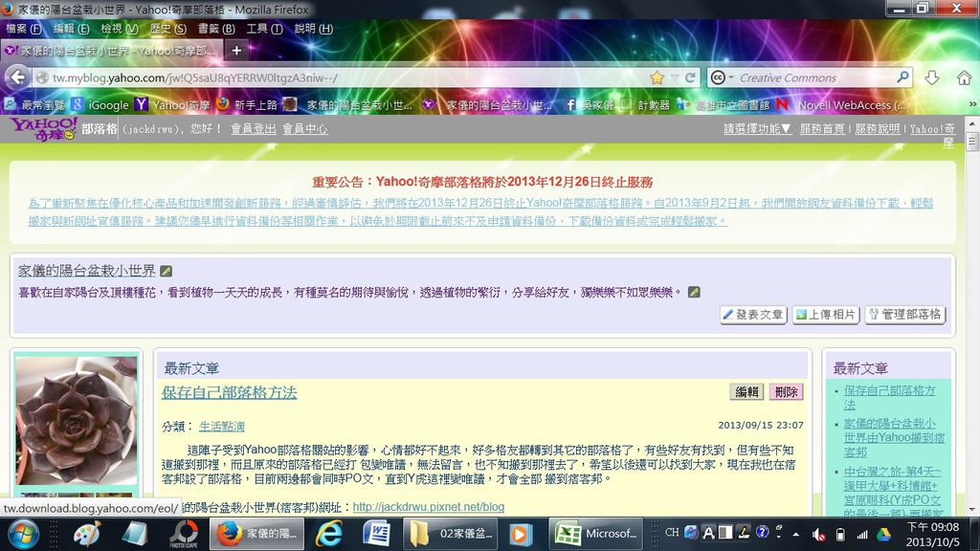Open the 檔案 menu

(23, 29)
